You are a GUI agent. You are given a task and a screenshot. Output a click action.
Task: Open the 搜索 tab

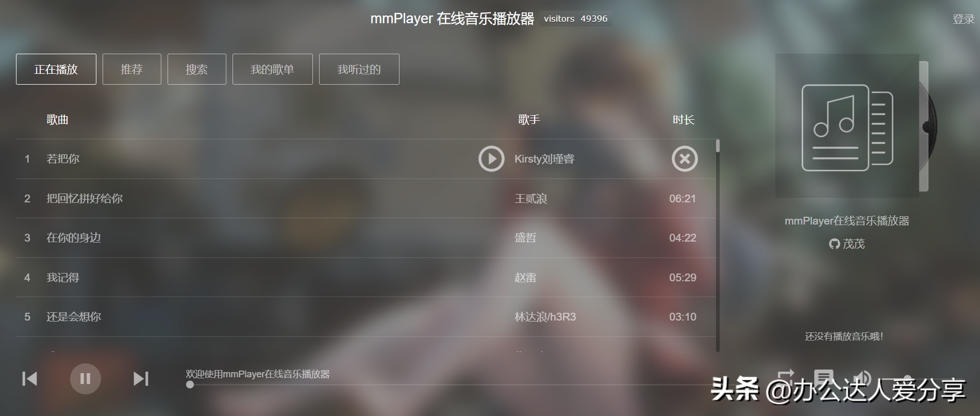click(197, 69)
